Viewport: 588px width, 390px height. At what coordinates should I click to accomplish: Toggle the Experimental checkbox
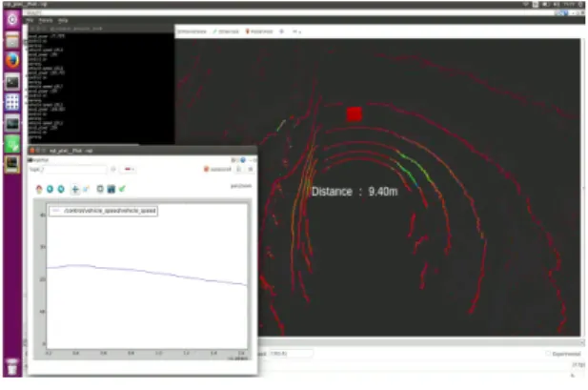(x=548, y=354)
